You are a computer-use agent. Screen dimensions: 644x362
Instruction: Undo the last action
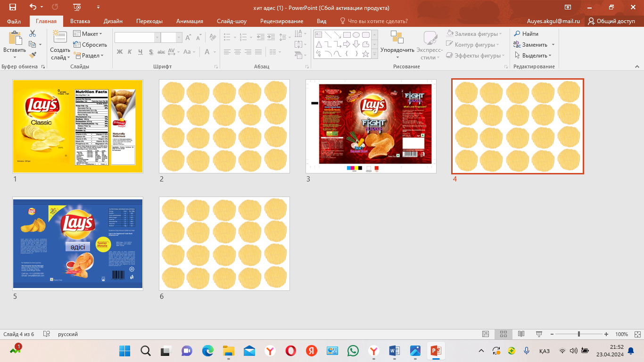[33, 7]
